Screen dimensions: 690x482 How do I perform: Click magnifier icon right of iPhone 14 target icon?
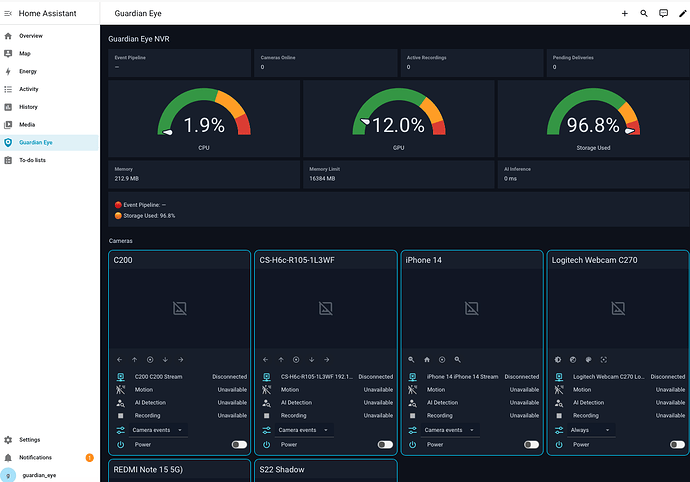tap(458, 360)
